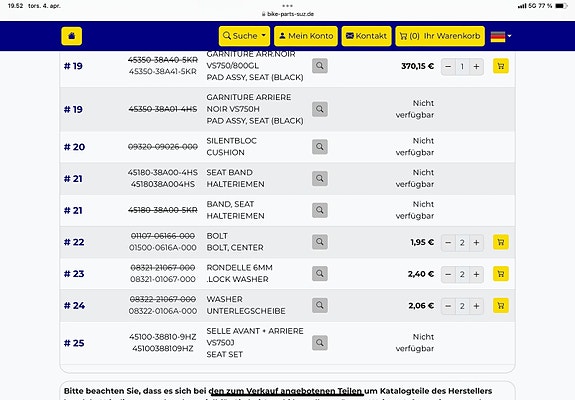Magnify part 45180-38A00-4HS SEAT BAND
575x400 pixels.
[x=320, y=179]
